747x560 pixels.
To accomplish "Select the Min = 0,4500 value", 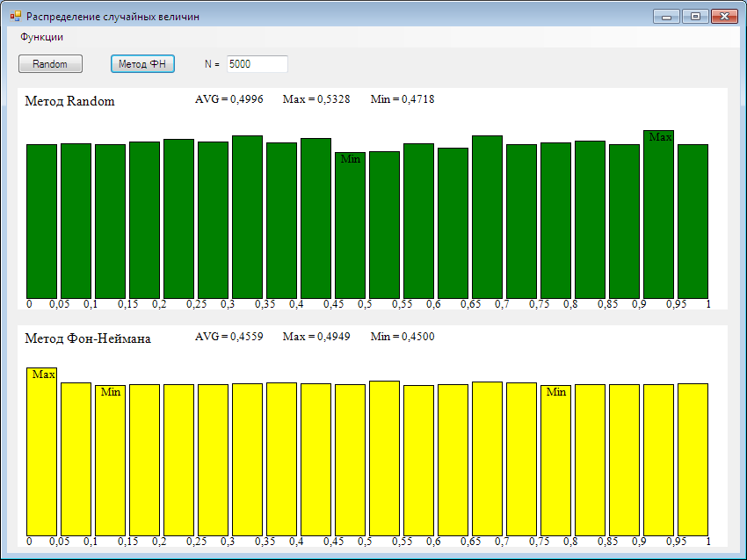I will click(x=403, y=337).
